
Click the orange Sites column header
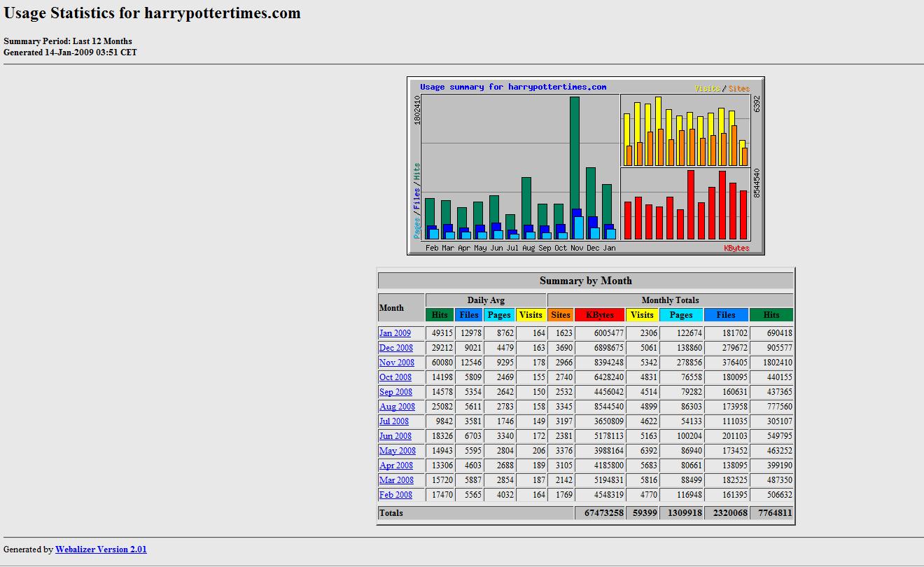tap(561, 315)
